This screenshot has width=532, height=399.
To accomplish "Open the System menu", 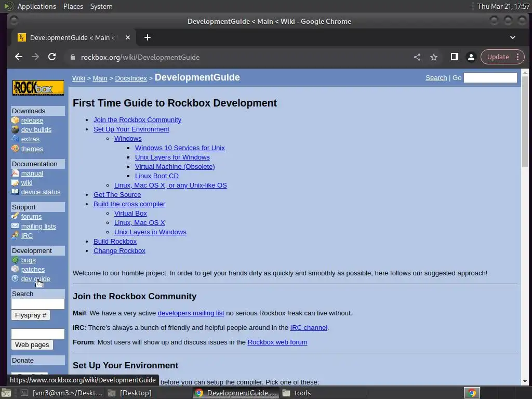I will (x=101, y=6).
